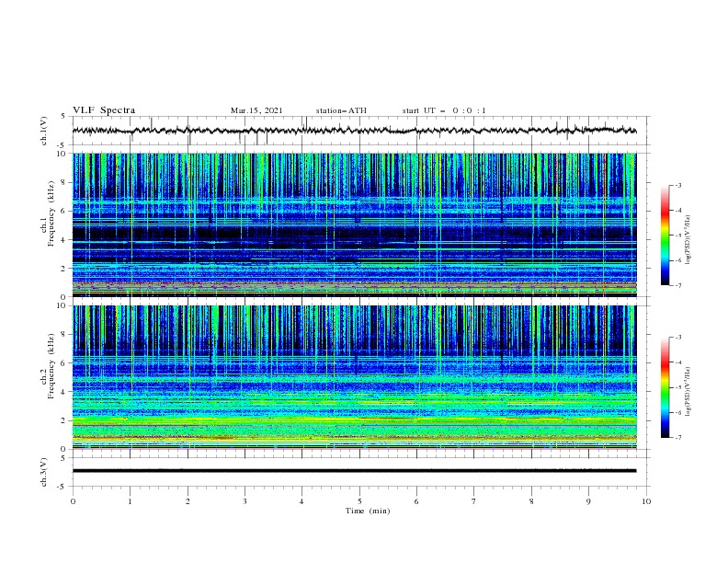Image resolution: width=728 pixels, height=563 pixels.
Task: Click the "station=ATH" header label
Action: pos(341,110)
